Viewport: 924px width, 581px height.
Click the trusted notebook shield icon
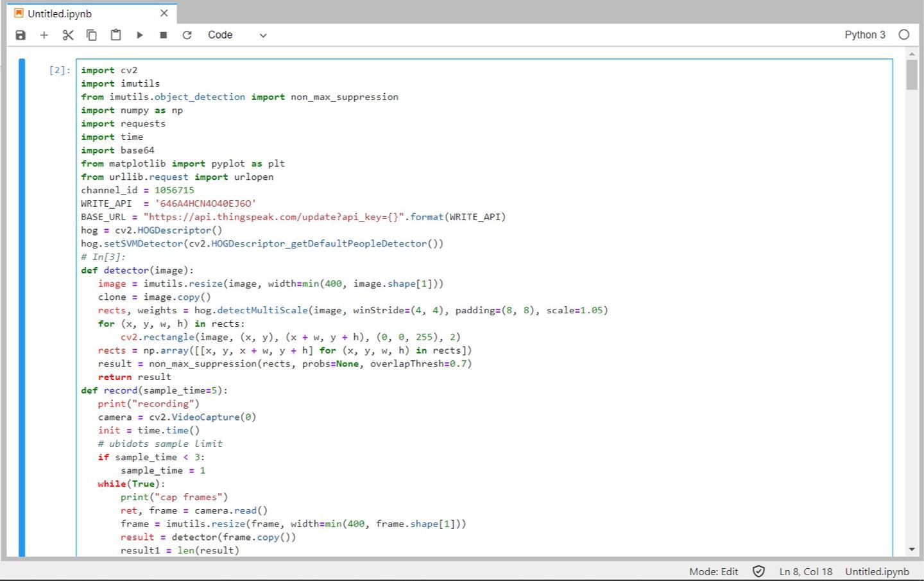pyautogui.click(x=758, y=571)
